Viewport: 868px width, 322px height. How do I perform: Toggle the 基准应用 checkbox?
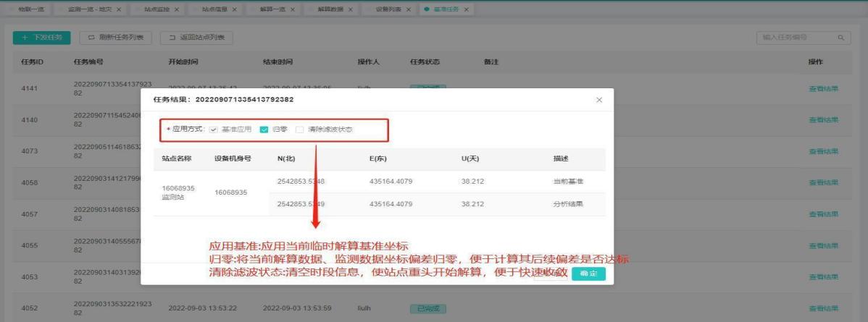click(213, 130)
